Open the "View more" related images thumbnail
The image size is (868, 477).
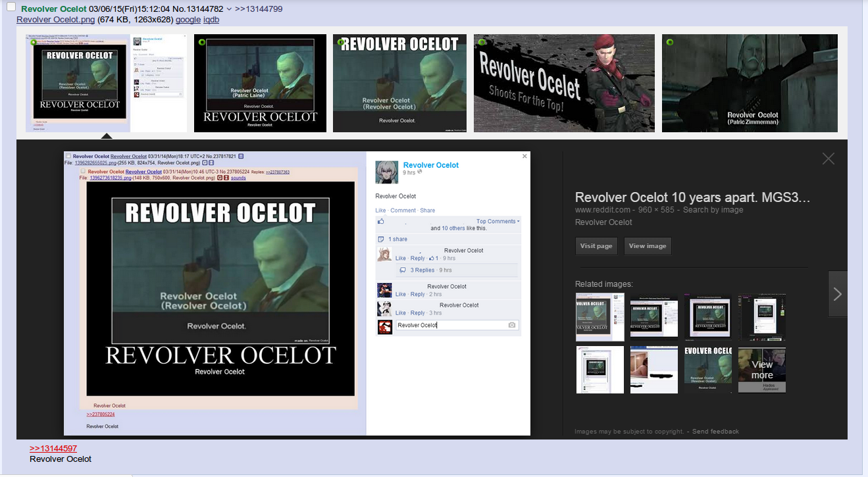[761, 368]
